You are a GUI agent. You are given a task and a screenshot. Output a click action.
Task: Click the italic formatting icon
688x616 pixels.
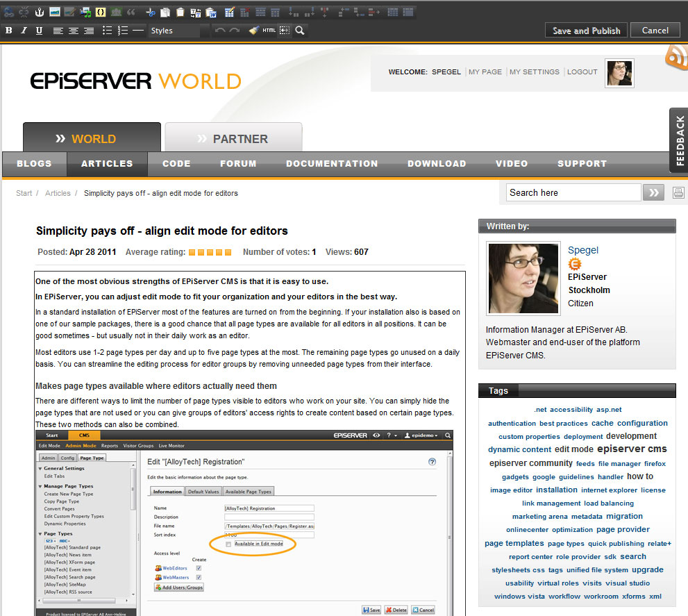tap(24, 31)
